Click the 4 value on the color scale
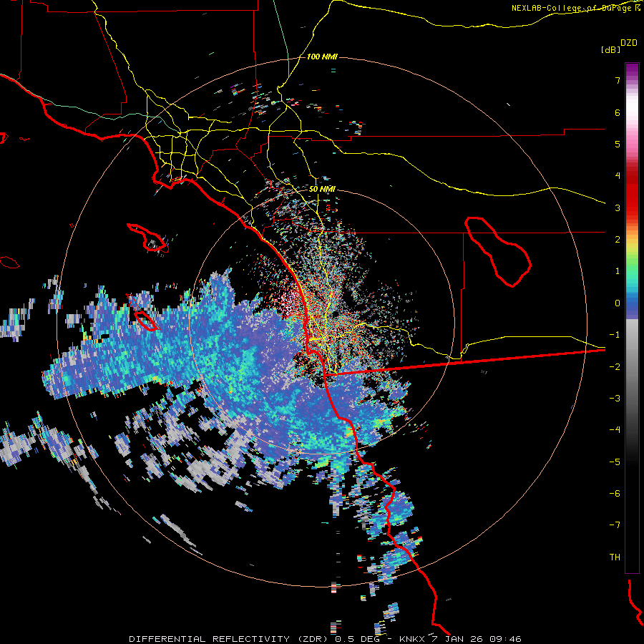Viewport: 644px width, 644px height. (x=618, y=176)
